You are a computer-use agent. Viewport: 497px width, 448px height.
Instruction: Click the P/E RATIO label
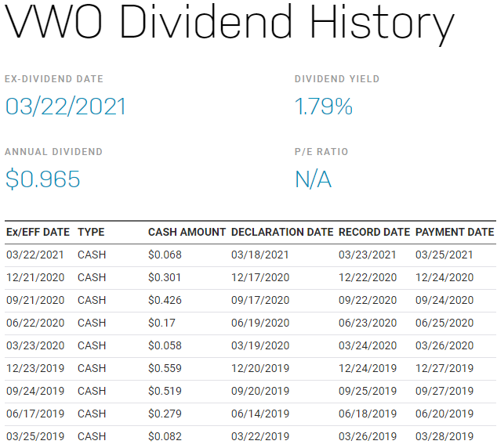pyautogui.click(x=321, y=152)
